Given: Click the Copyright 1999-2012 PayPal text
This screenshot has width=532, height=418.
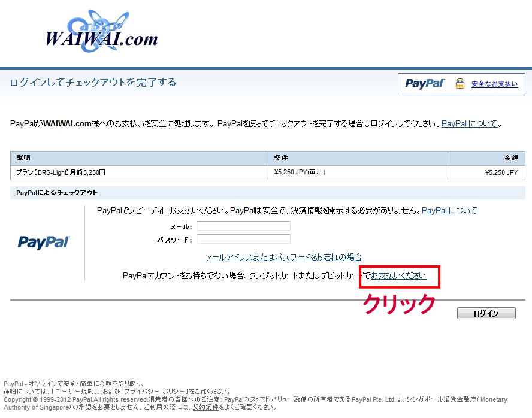Looking at the screenshot, I should 75,399.
